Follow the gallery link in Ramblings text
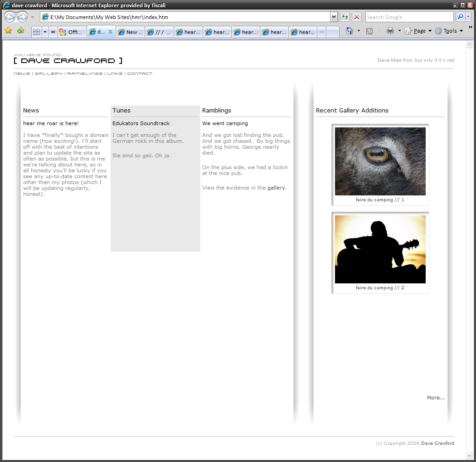 [x=276, y=188]
